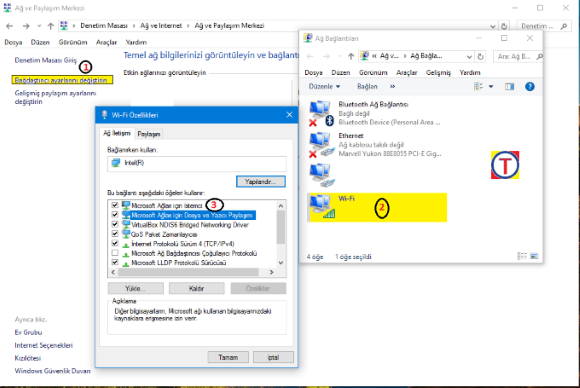Click the refresh icon in Ağ Bağlantıları address bar
Screen dimensions: 580x388
point(480,57)
